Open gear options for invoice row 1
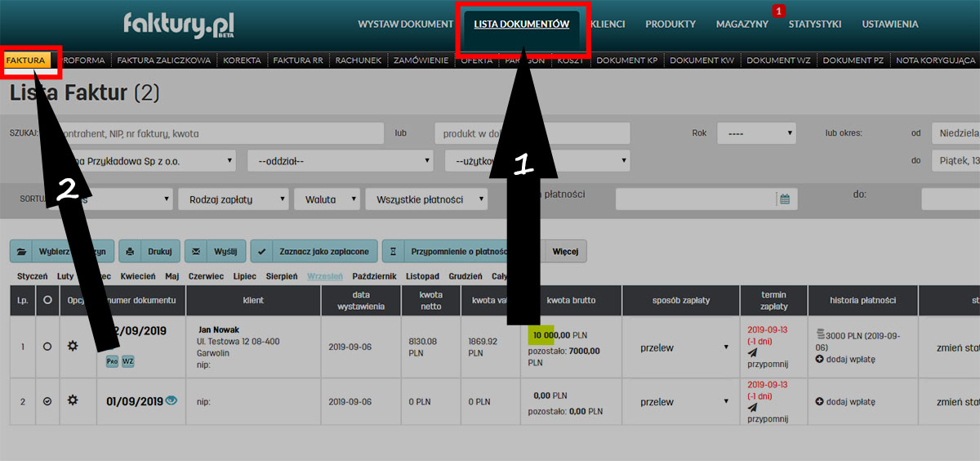Viewport: 980px width, 461px height. click(73, 347)
